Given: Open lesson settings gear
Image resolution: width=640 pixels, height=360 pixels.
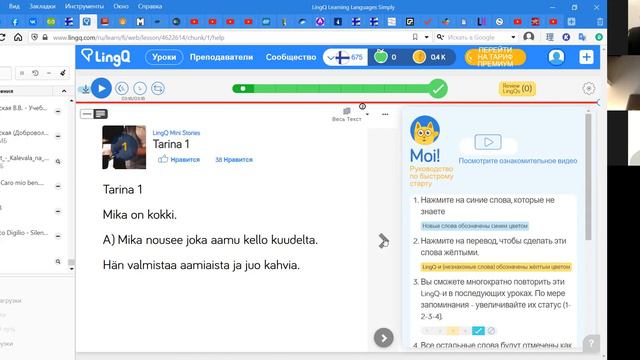Looking at the screenshot, I should [588, 88].
